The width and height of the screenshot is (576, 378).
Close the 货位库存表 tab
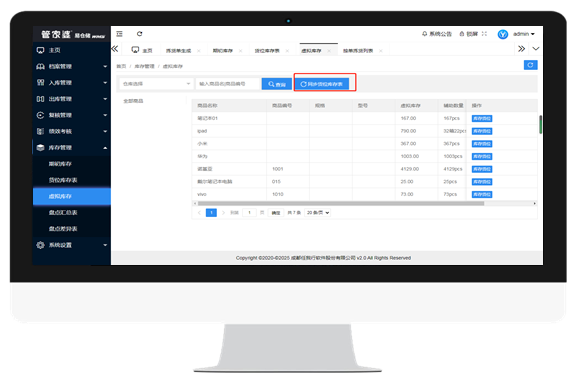coord(287,51)
